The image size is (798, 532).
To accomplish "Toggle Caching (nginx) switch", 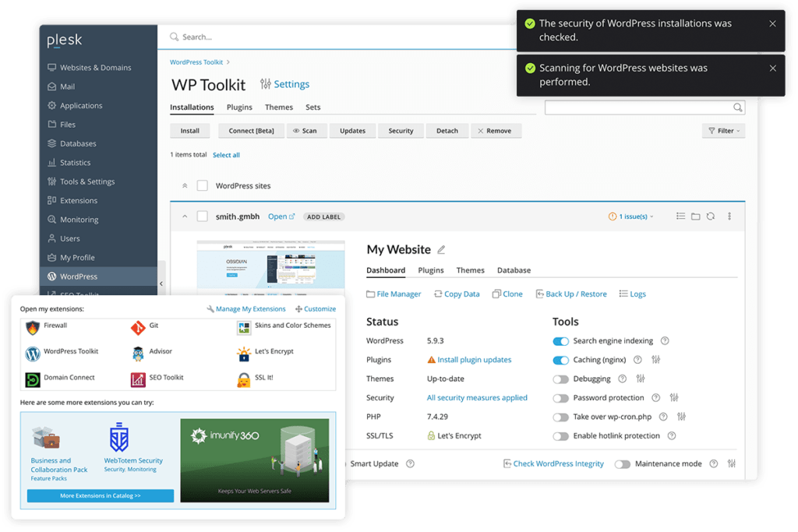I will [x=561, y=360].
